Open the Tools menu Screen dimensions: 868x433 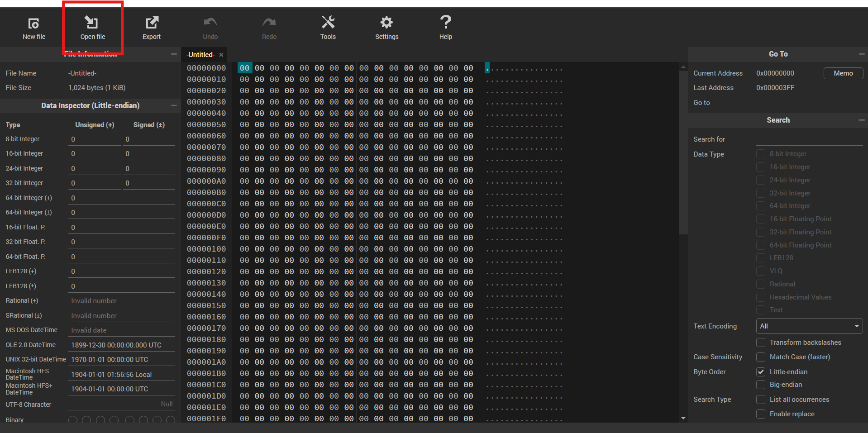328,28
